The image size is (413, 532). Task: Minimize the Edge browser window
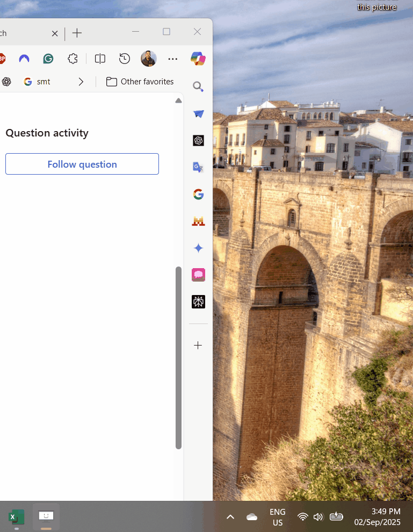tap(136, 32)
